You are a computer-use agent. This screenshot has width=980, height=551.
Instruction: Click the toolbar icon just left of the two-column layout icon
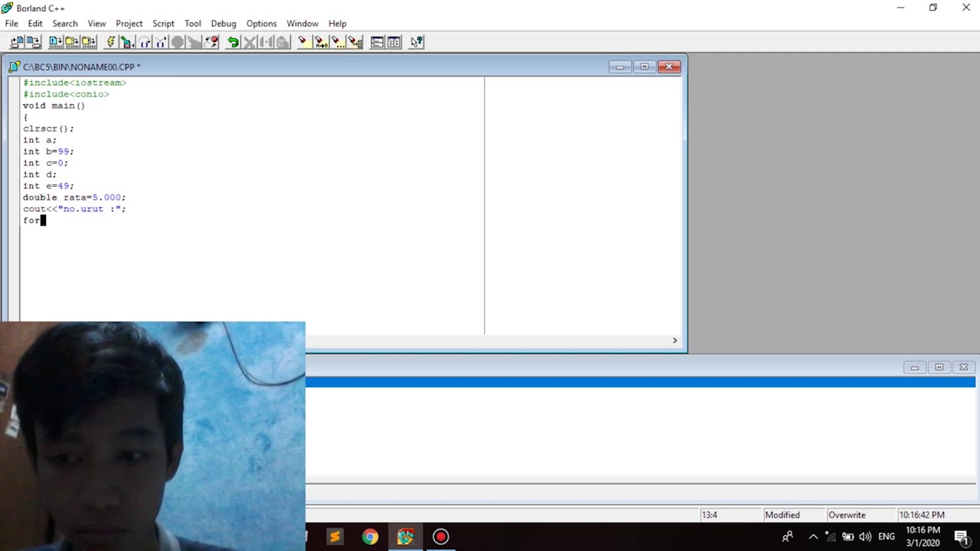pyautogui.click(x=377, y=42)
